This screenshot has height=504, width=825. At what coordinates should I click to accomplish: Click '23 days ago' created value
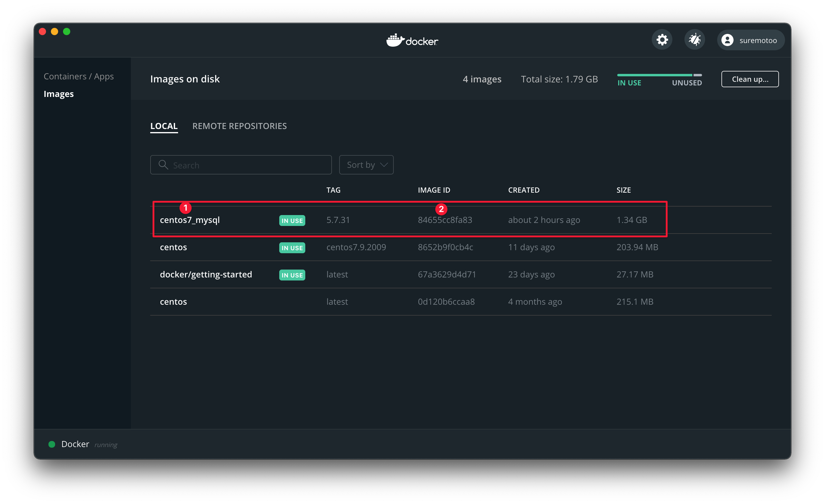(x=531, y=275)
